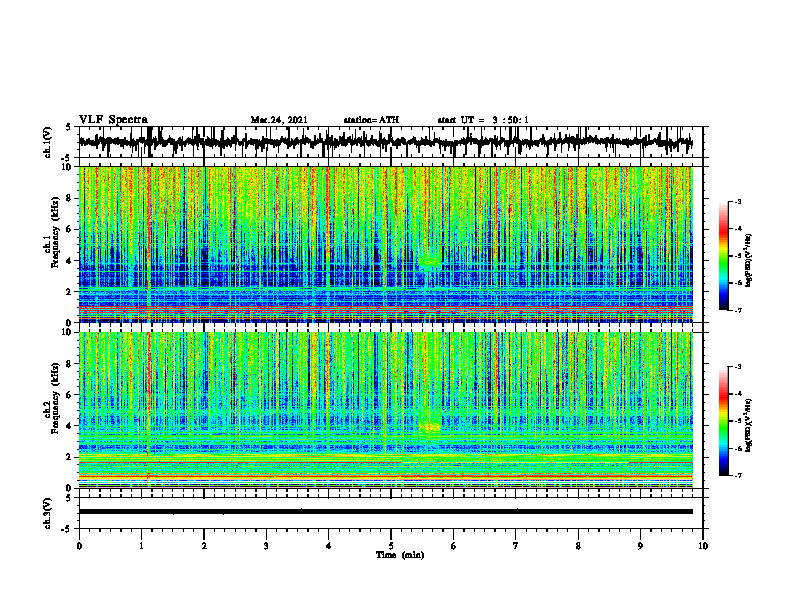Image resolution: width=792 pixels, height=612 pixels.
Task: Click the '8' tick on the time axis
Action: coord(578,546)
